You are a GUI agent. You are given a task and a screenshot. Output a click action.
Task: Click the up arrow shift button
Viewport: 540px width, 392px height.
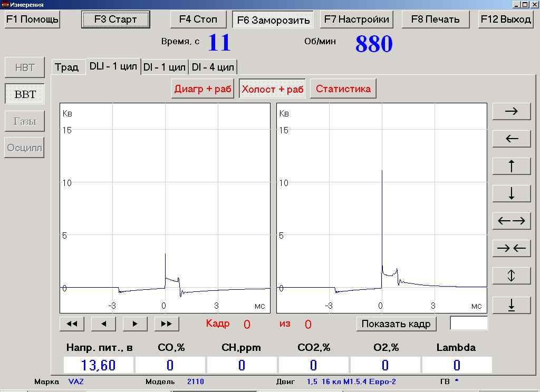[x=512, y=166]
